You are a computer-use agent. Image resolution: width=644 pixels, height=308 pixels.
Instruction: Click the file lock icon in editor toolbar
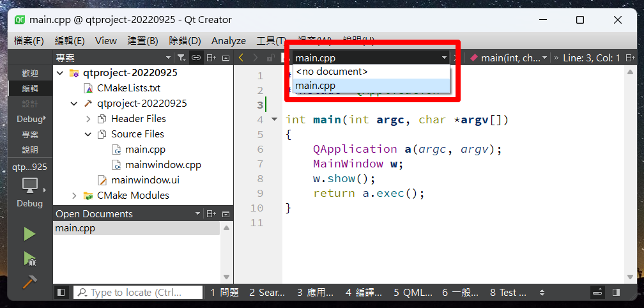coord(270,58)
